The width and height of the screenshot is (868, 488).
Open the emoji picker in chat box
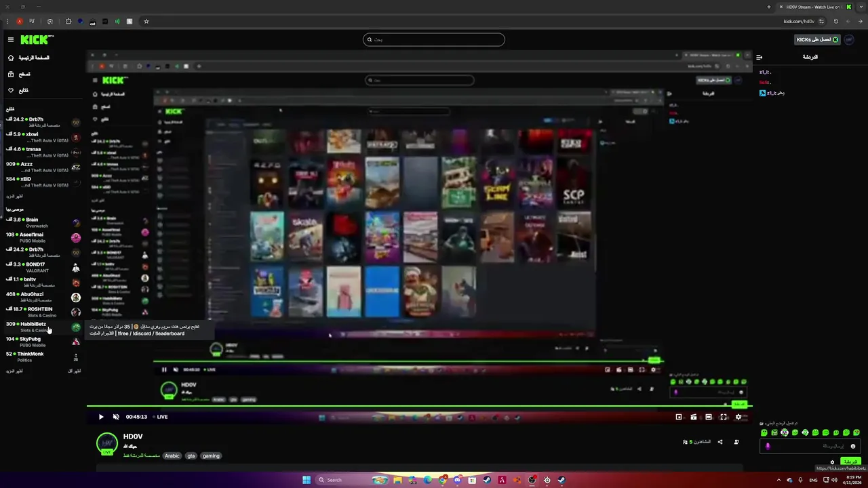point(853,446)
